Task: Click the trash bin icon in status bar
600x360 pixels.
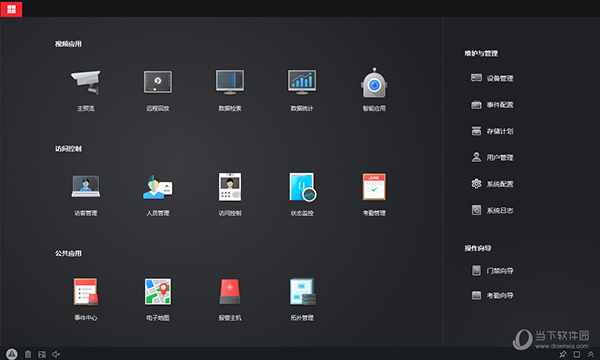Action: tap(28, 354)
